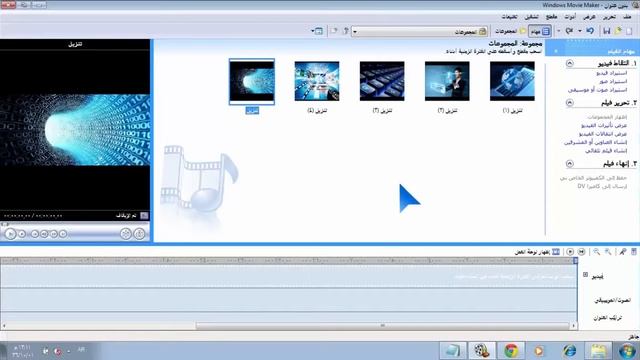The height and width of the screenshot is (360, 640).
Task: Click the Next Frame button
Action: (53, 234)
